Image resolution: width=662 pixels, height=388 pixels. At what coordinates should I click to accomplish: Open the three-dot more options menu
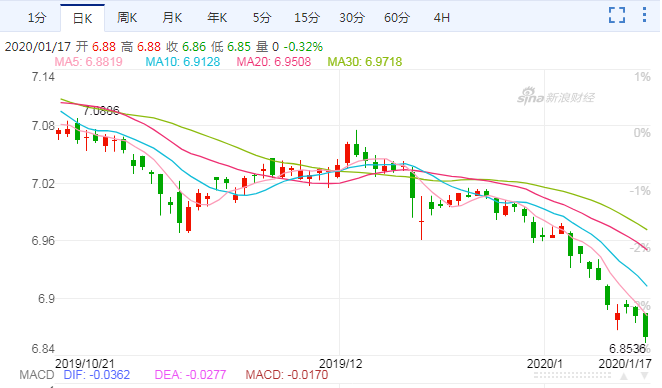[644, 15]
